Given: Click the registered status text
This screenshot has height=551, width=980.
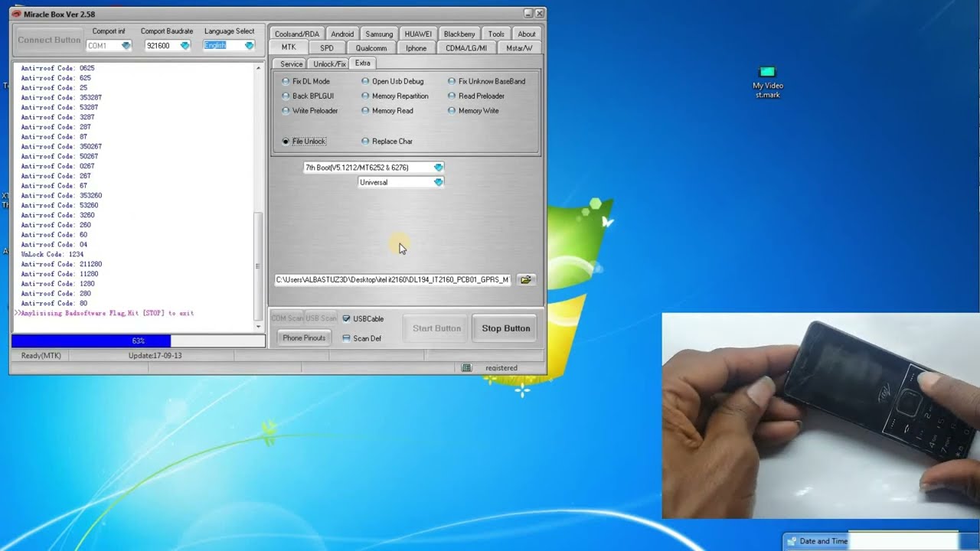Looking at the screenshot, I should pyautogui.click(x=501, y=368).
